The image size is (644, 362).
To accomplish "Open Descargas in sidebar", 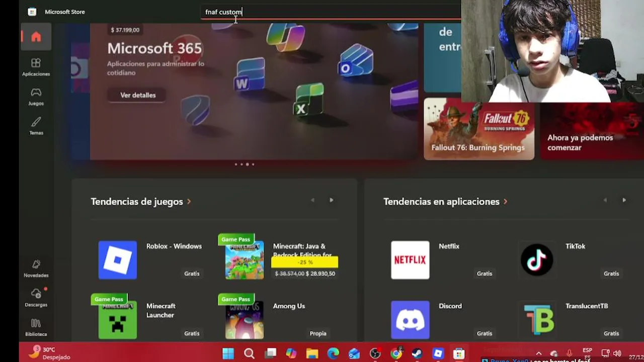I will (x=36, y=298).
